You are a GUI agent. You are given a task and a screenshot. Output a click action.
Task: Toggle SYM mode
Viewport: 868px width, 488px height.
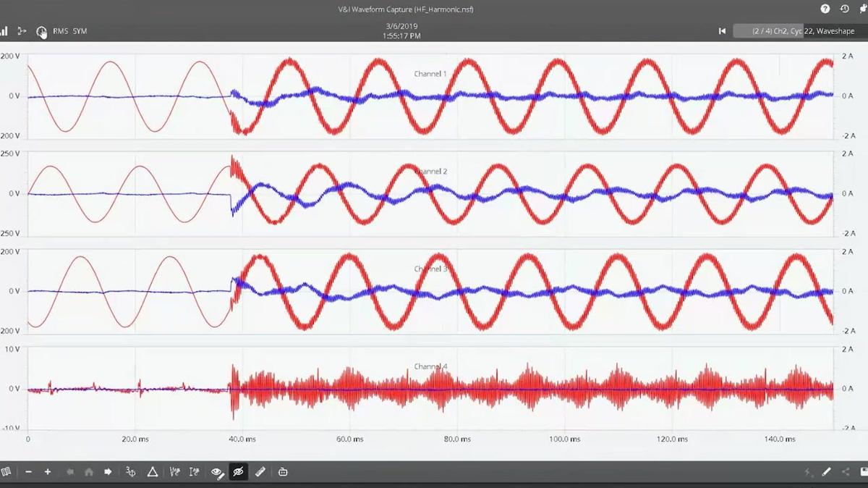[x=80, y=31]
